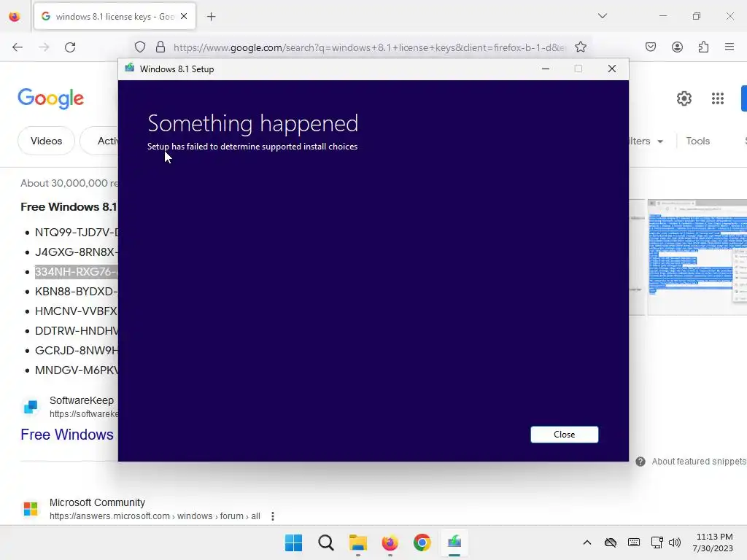Click the Windows 8.1 Setup title icon
The image size is (747, 560).
pos(130,69)
